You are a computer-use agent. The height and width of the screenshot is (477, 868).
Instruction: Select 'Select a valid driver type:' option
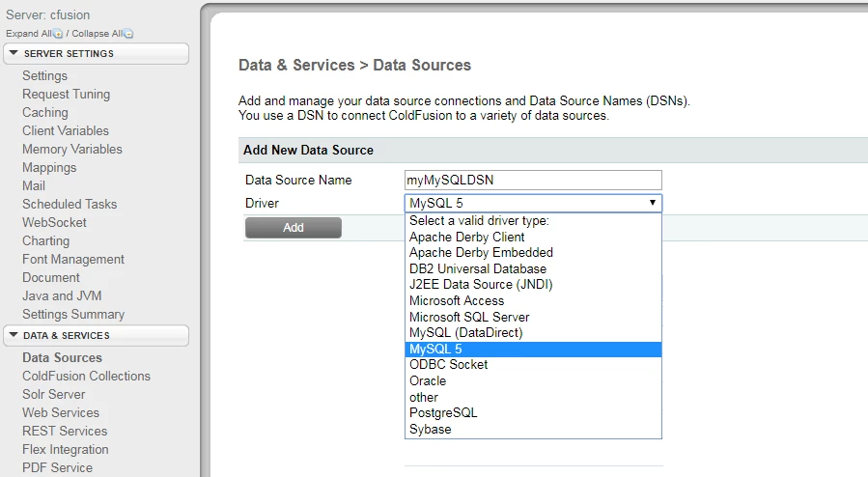[533, 220]
